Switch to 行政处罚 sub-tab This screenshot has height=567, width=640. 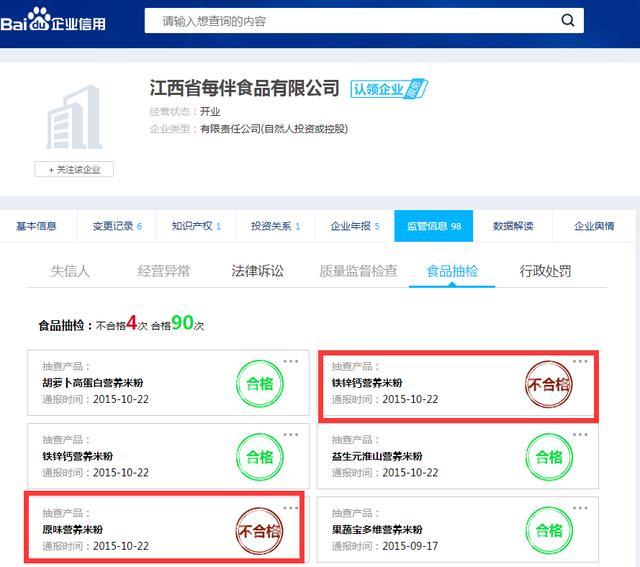tap(546, 271)
